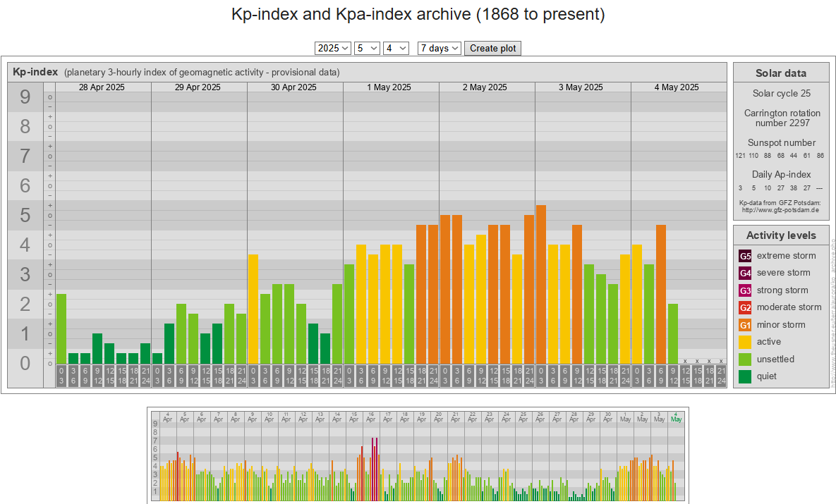Click the green '4 May' label in overview chart
The height and width of the screenshot is (504, 836).
pos(676,417)
